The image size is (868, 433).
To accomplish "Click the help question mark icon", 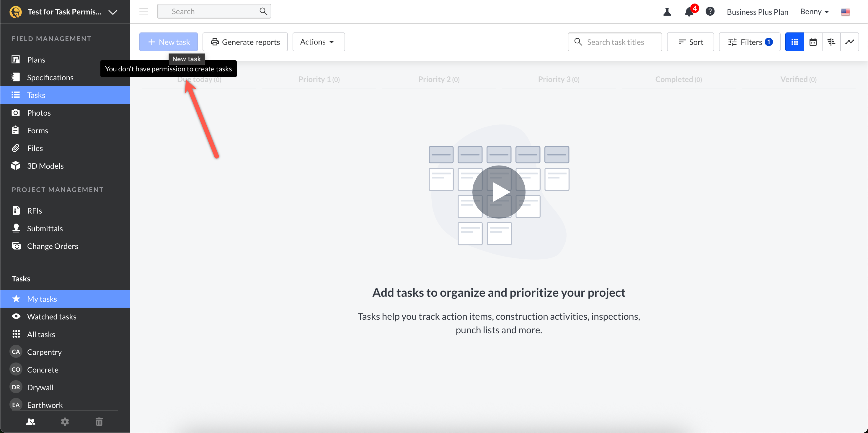I will (710, 12).
